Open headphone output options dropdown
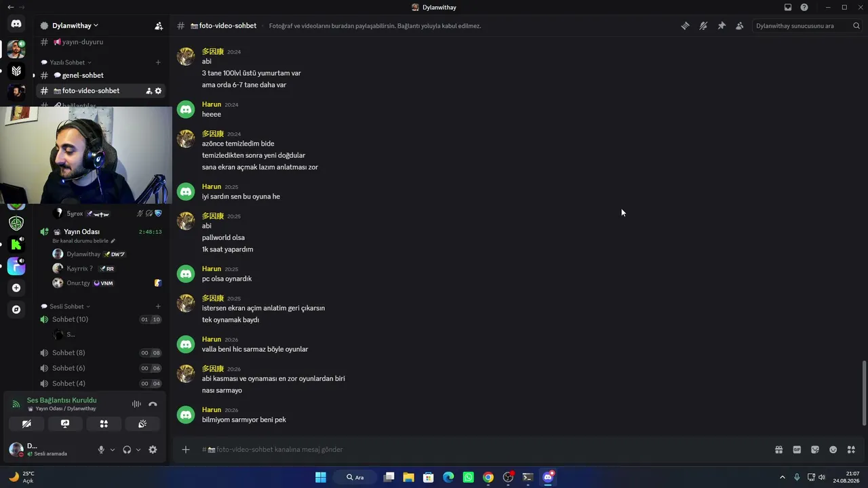This screenshot has height=488, width=868. [x=138, y=449]
